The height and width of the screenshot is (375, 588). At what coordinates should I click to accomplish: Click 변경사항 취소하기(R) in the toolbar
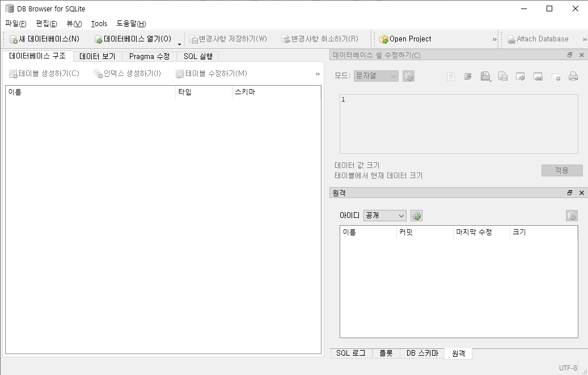(320, 39)
